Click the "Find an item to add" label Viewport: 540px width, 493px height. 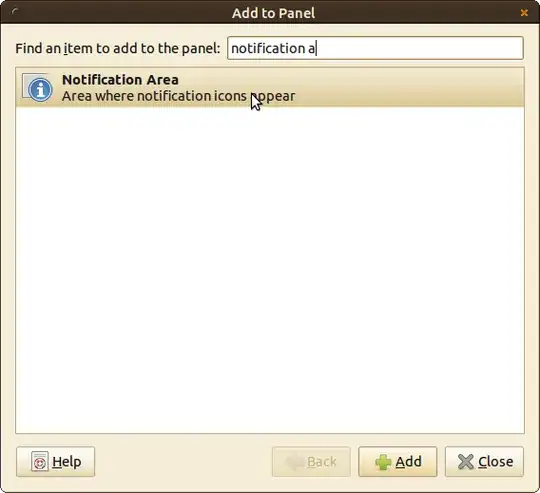pyautogui.click(x=117, y=48)
